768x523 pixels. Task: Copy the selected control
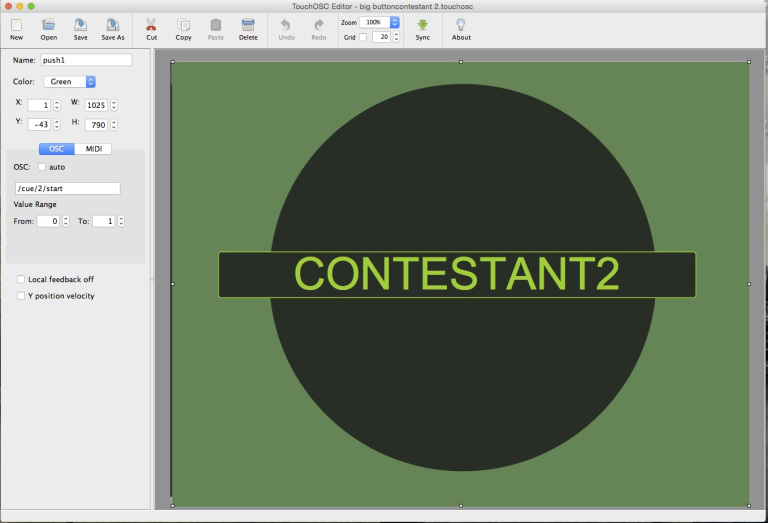click(x=183, y=25)
